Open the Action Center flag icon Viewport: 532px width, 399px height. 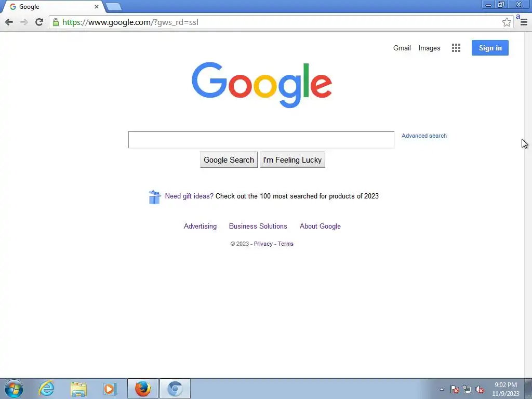coord(455,390)
